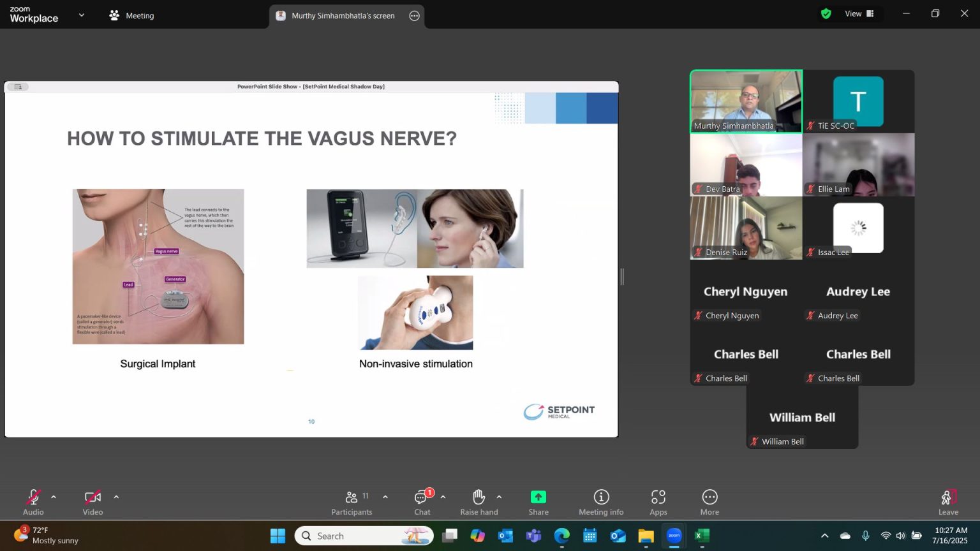The image size is (980, 551).
Task: Switch to the Meeting tab
Action: [x=131, y=15]
